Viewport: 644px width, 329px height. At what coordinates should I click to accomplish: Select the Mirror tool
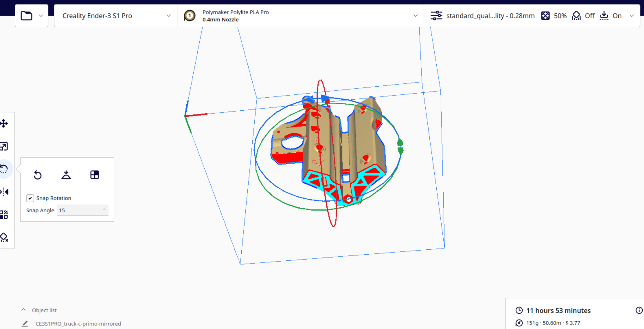[4, 192]
